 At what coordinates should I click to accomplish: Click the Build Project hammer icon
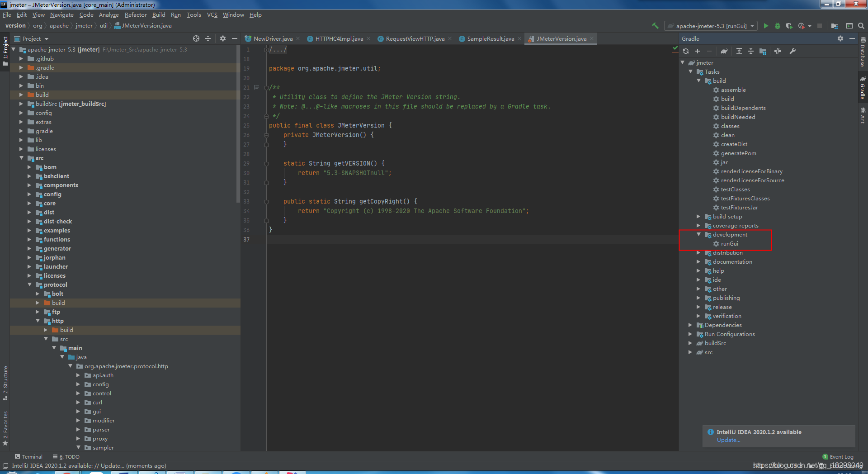pyautogui.click(x=655, y=26)
